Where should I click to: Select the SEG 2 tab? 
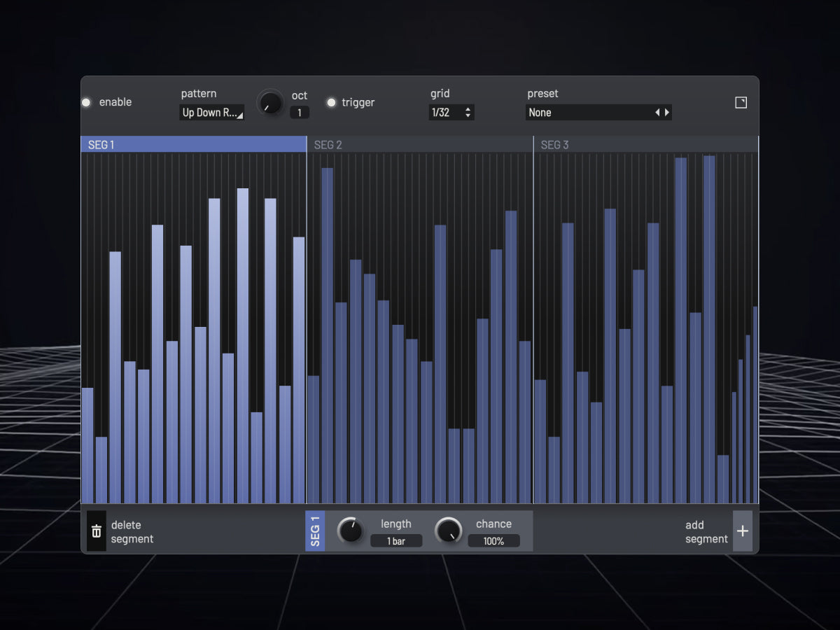point(420,145)
